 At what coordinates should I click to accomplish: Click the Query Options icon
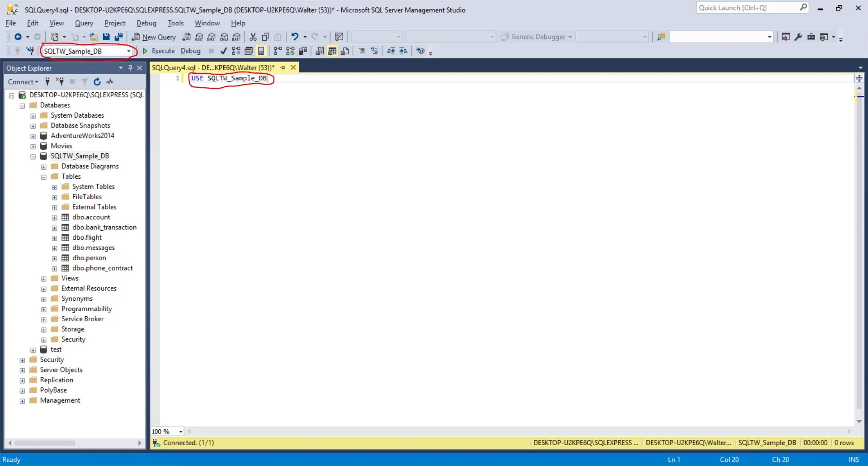[249, 51]
